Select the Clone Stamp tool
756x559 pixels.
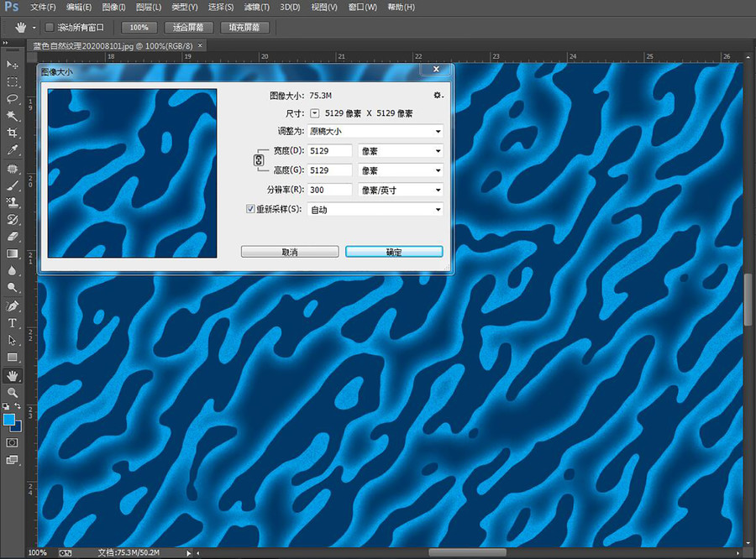[x=12, y=202]
